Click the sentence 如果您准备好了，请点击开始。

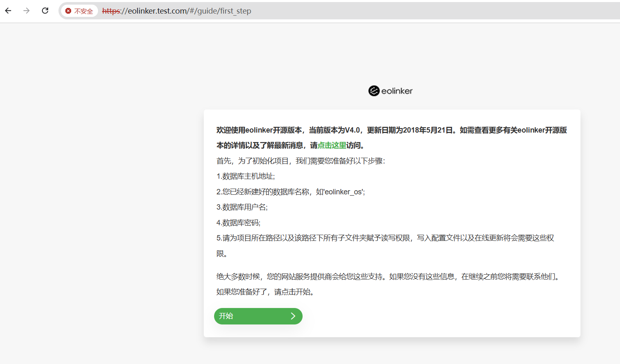click(x=267, y=292)
